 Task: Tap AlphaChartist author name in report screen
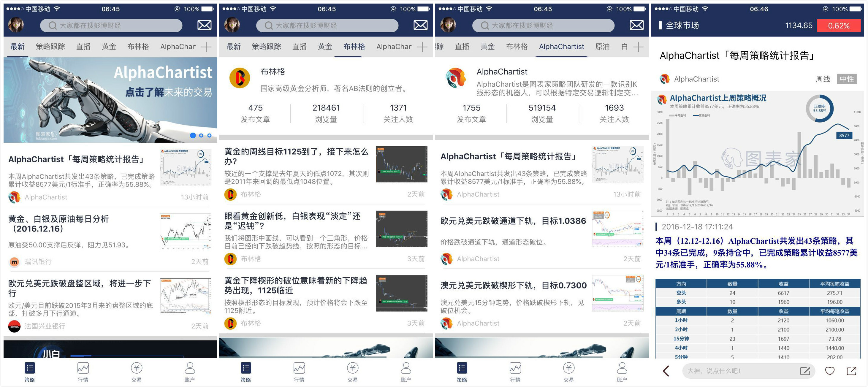[696, 79]
